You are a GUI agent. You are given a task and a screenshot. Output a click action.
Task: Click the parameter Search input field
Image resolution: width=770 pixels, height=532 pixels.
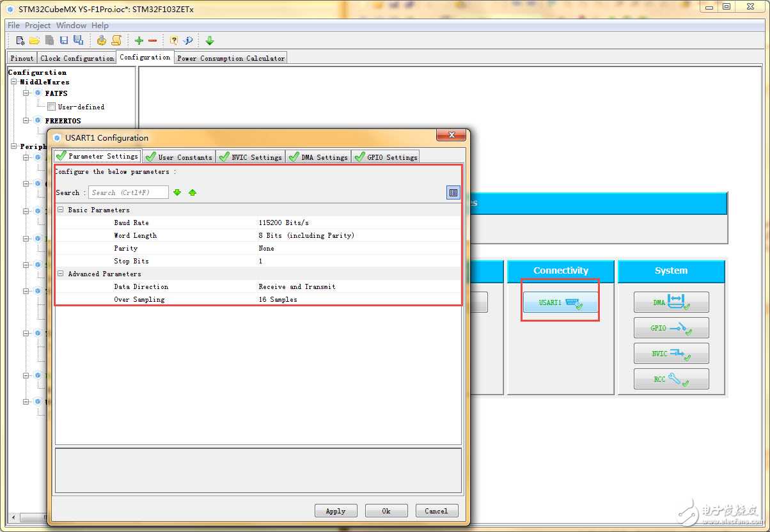click(x=129, y=192)
